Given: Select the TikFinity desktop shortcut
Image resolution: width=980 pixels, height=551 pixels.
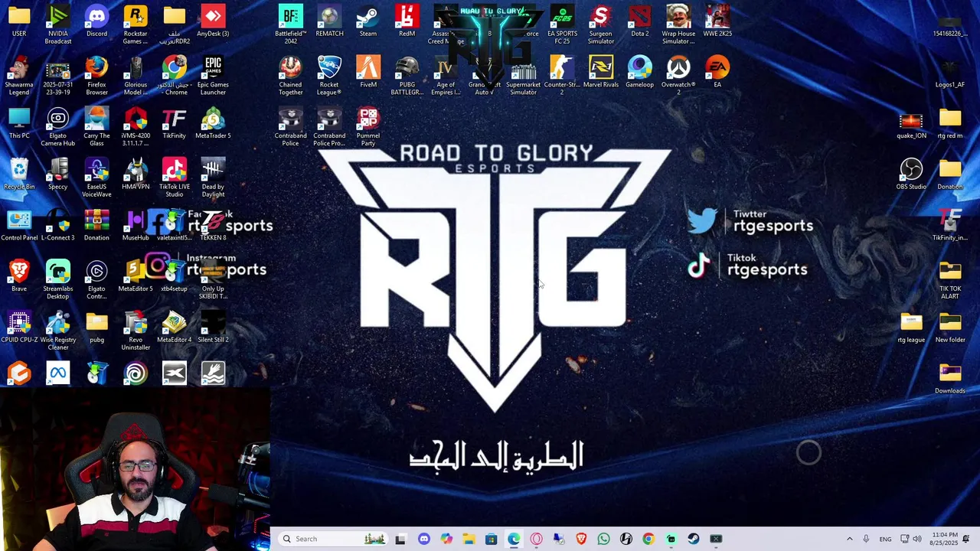Looking at the screenshot, I should 174,123.
